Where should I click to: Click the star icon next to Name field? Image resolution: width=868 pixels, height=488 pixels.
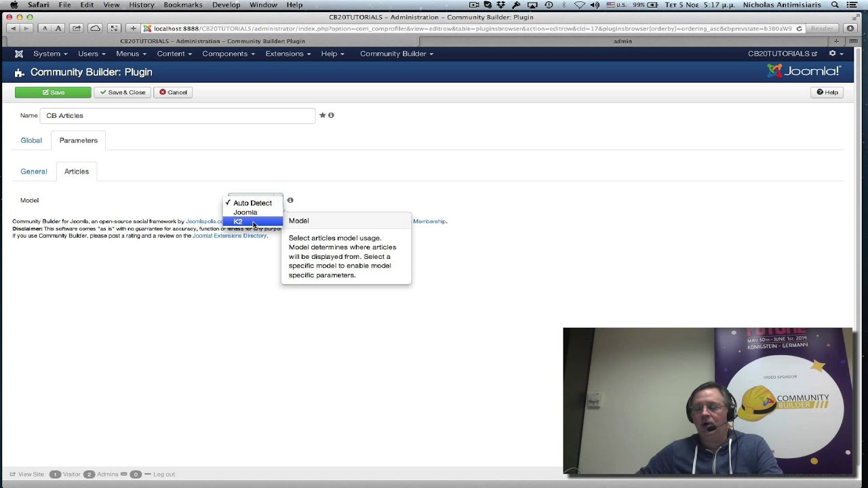[322, 115]
